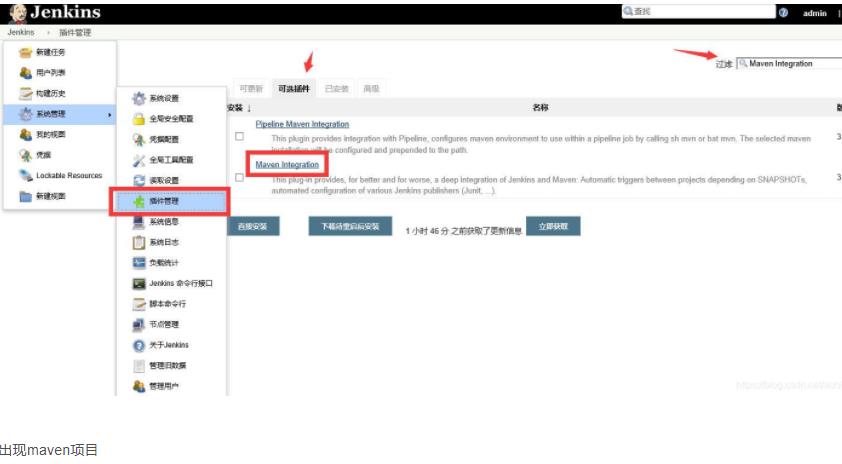Click the 系统设置 gear icon in the submenu
This screenshot has height=464, width=842.
[139, 98]
